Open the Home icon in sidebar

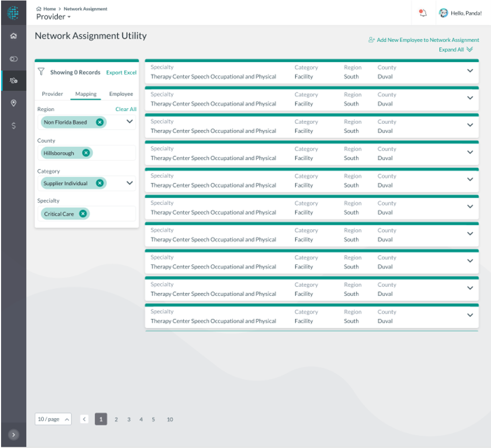(x=13, y=36)
